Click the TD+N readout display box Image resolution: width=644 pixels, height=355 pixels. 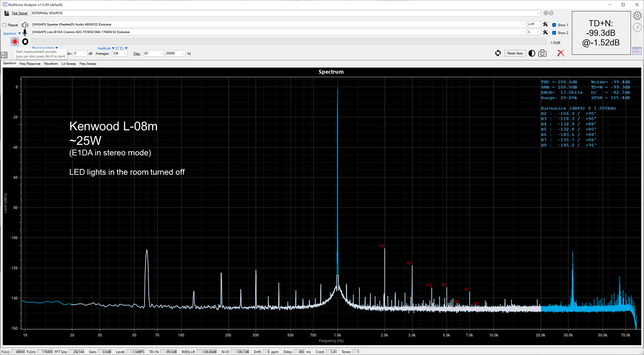click(x=601, y=33)
